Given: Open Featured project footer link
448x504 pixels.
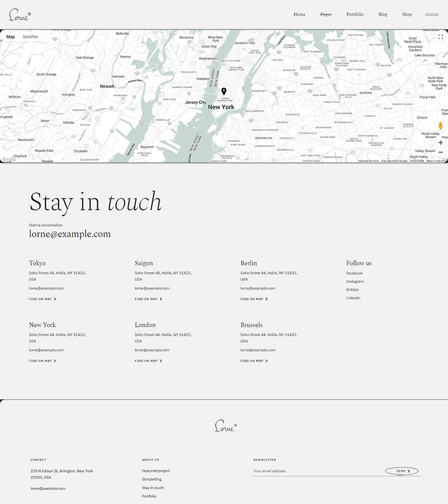Looking at the screenshot, I should coord(156,471).
